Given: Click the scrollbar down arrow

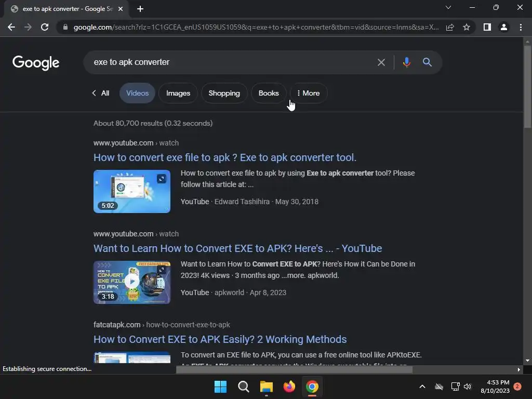Looking at the screenshot, I should (527, 361).
